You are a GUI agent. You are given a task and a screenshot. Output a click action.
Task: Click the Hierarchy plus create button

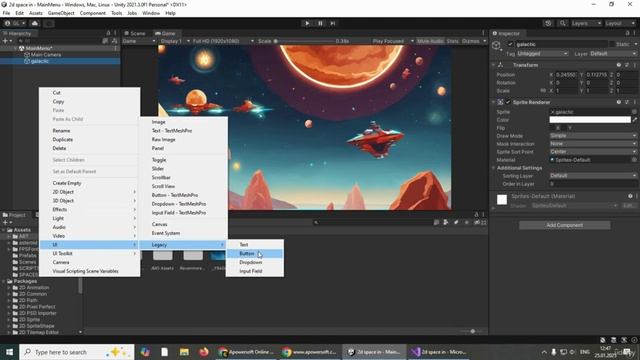pyautogui.click(x=7, y=41)
